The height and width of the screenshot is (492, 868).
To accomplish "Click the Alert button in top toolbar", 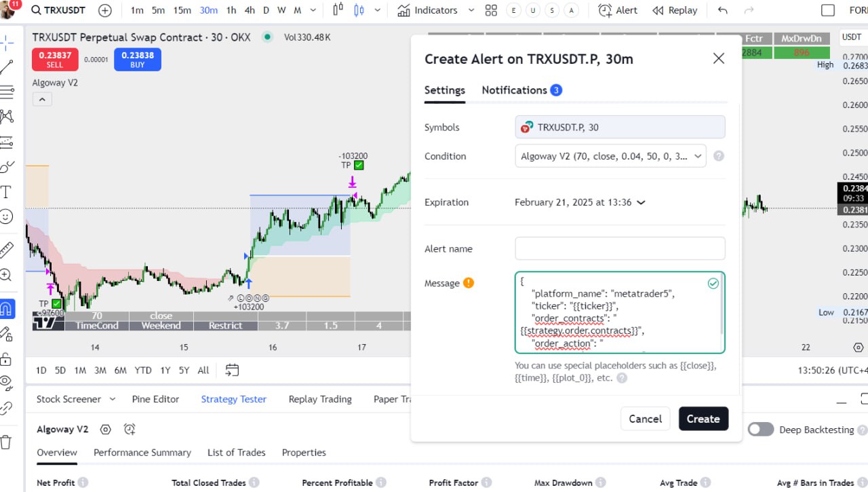I will 618,10.
